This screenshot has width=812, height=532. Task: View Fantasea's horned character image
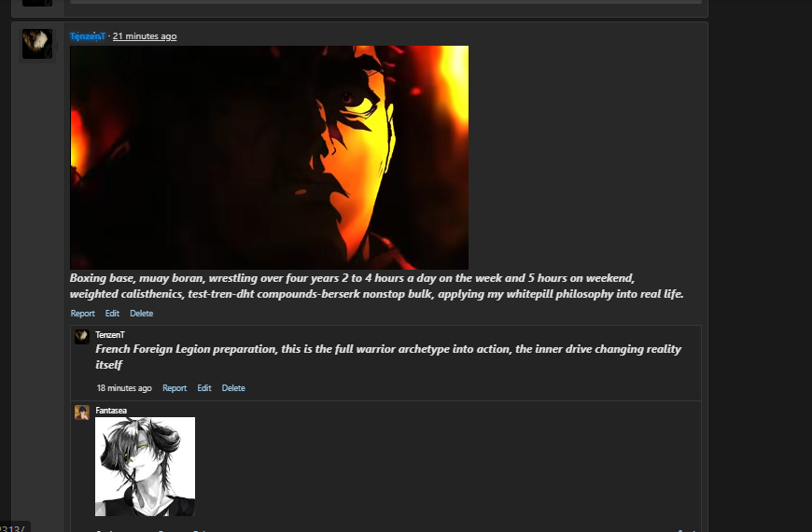(145, 467)
